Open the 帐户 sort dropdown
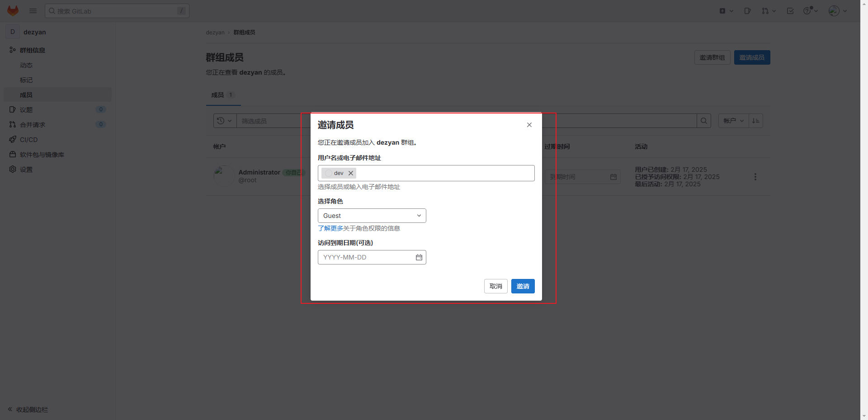 (x=733, y=121)
